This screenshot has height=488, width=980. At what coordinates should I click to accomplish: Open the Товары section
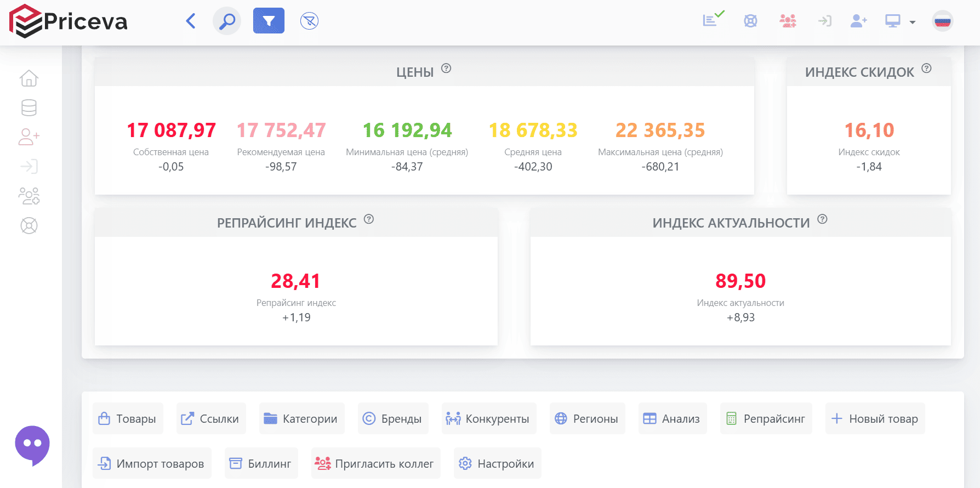[x=128, y=418]
